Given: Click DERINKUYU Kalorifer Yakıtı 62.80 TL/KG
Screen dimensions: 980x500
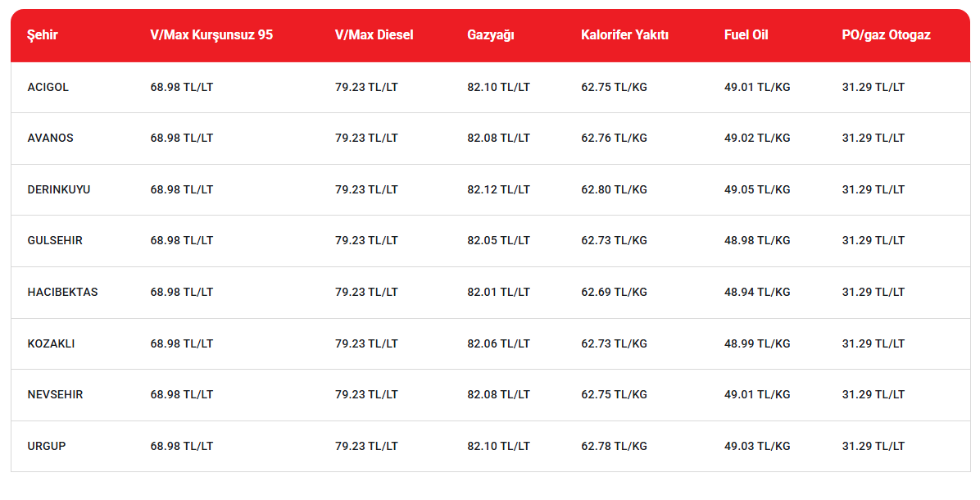Looking at the screenshot, I should click(614, 189).
